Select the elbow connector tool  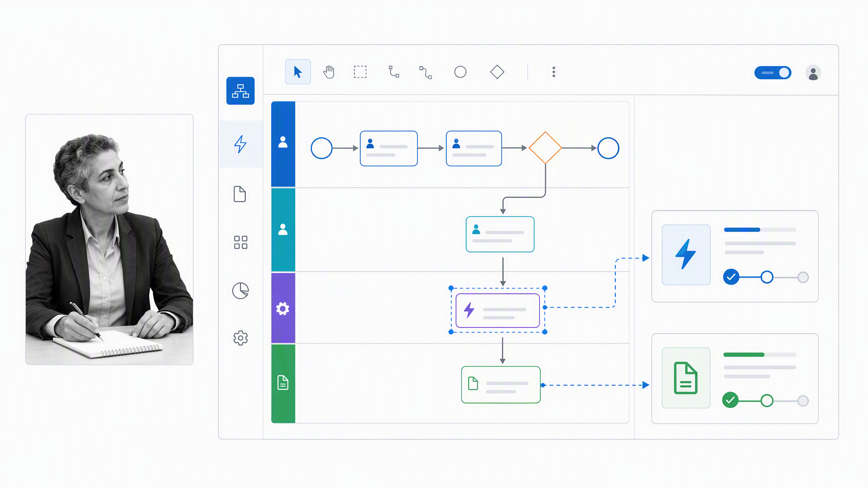[394, 72]
